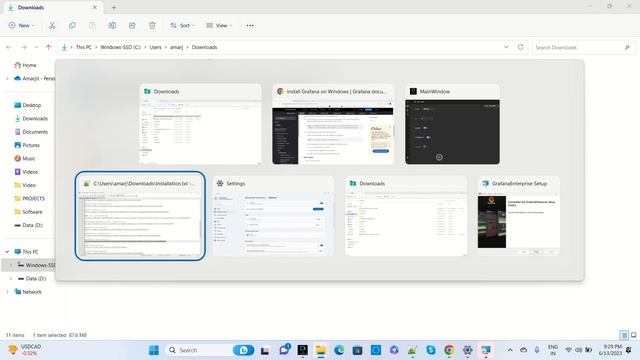Image resolution: width=640 pixels, height=360 pixels.
Task: Switch to the GrafanaEnterprise Setup thumbnail
Action: pyautogui.click(x=519, y=216)
